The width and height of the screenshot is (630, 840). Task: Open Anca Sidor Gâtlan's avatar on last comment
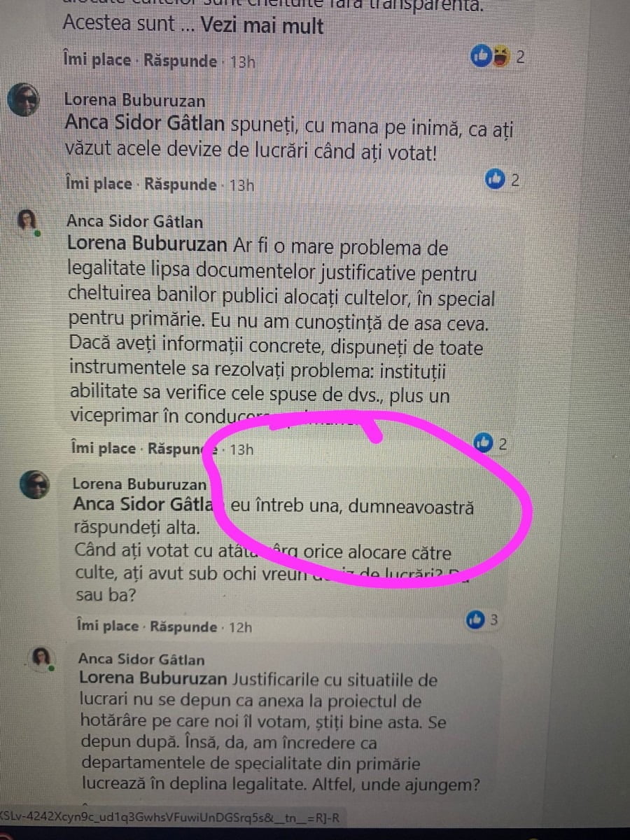coord(41,658)
